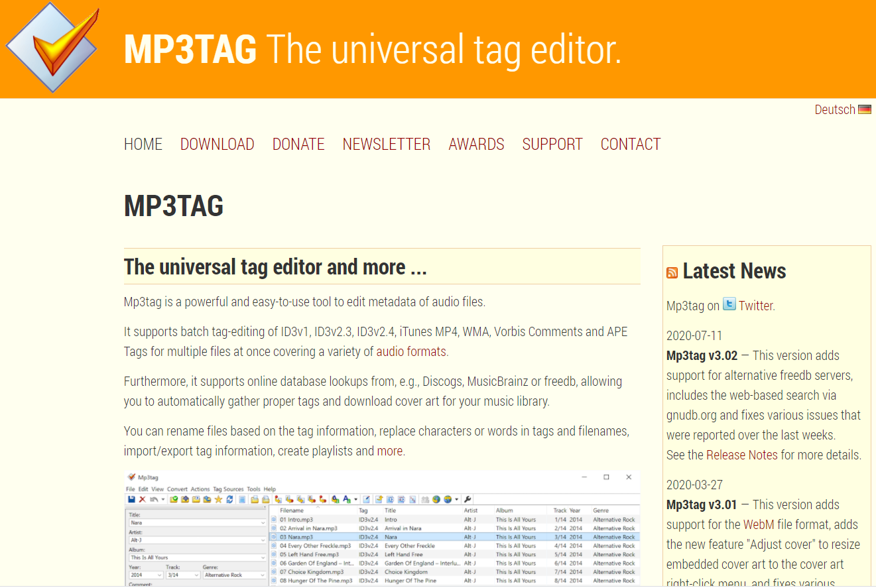The width and height of the screenshot is (876, 588).
Task: Click the German flag icon
Action: tap(864, 109)
